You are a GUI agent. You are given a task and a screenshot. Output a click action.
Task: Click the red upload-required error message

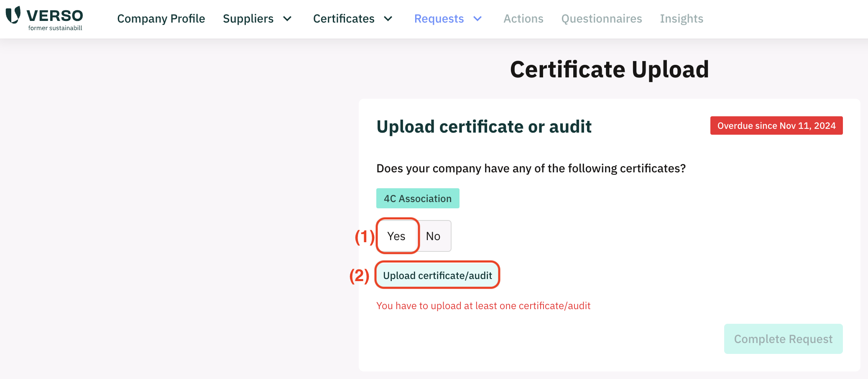coord(483,306)
